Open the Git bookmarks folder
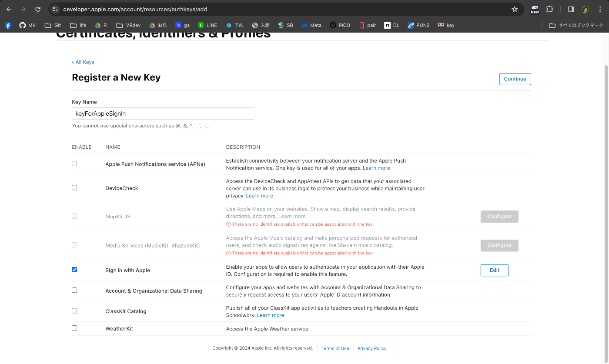Viewport: 609px width, 364px height. pyautogui.click(x=53, y=25)
